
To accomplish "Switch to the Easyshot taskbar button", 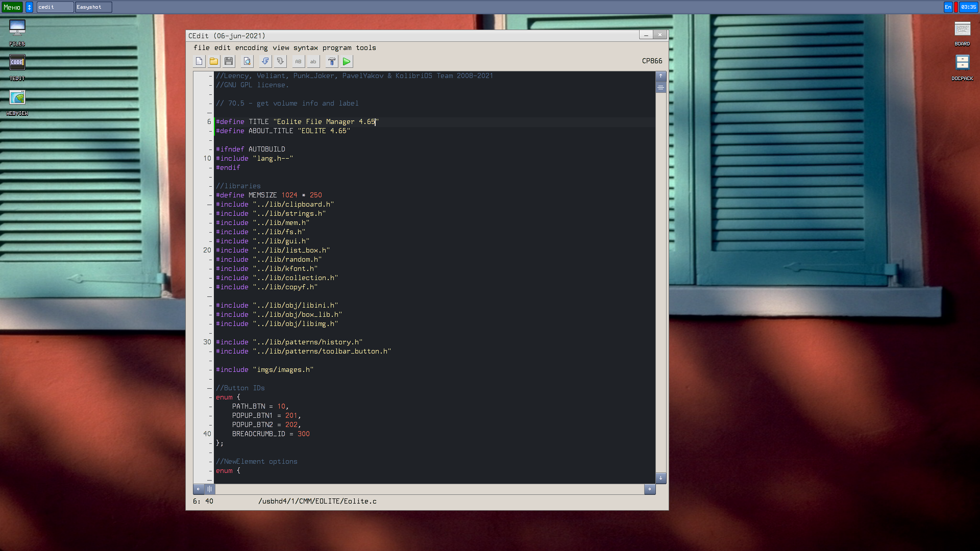I will (x=93, y=7).
